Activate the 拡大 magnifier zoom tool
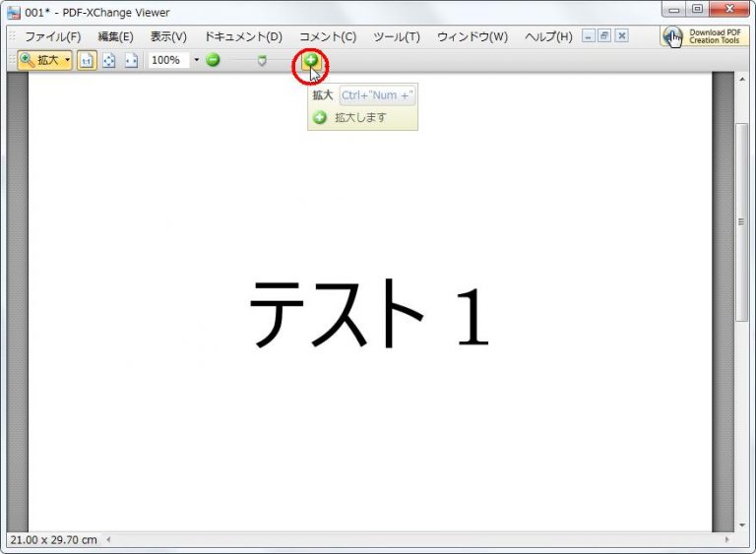Screen dimensions: 756x554 [39, 61]
